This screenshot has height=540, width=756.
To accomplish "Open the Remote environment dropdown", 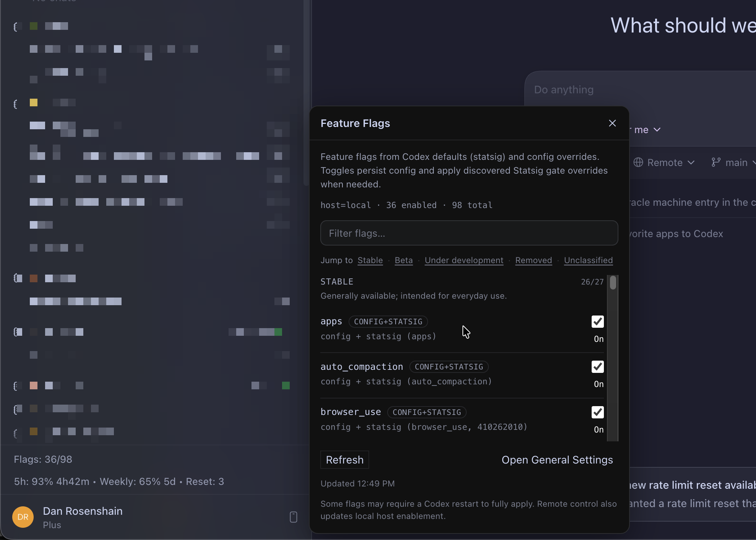I will pos(664,163).
